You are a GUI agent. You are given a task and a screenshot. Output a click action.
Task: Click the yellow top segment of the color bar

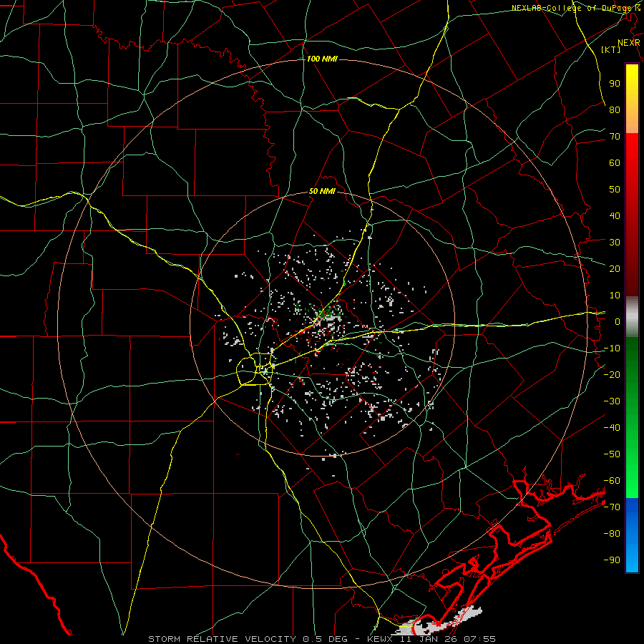tap(632, 99)
